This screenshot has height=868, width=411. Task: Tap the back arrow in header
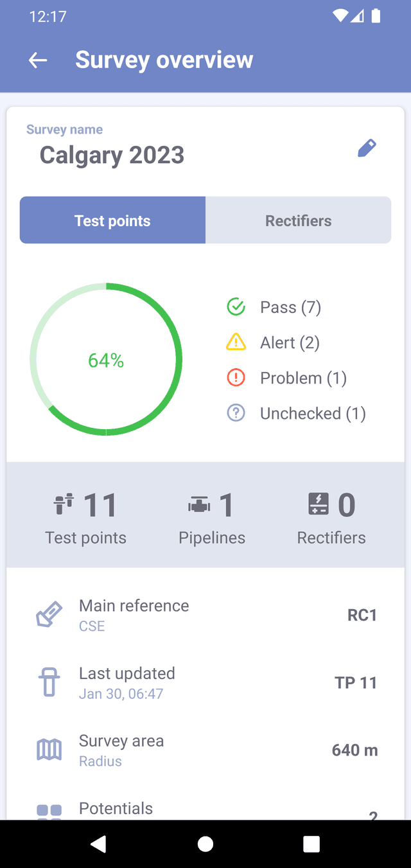click(38, 60)
